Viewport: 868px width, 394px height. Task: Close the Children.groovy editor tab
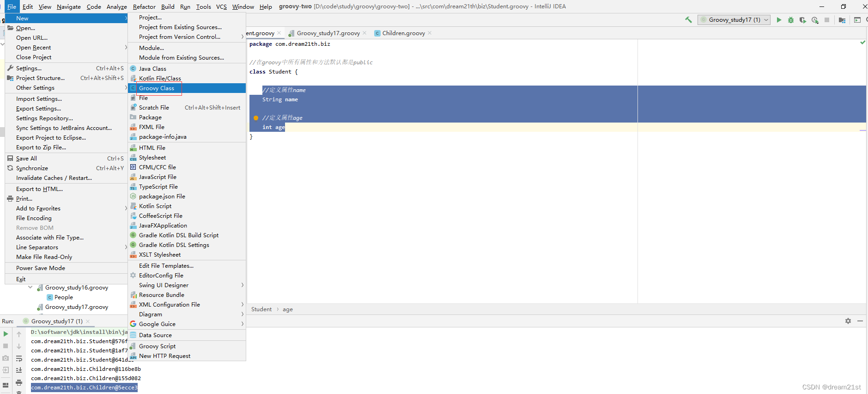coord(430,33)
